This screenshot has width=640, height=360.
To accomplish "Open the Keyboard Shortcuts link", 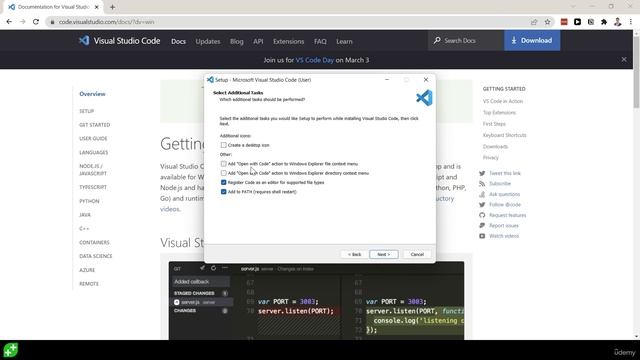I will pyautogui.click(x=504, y=135).
